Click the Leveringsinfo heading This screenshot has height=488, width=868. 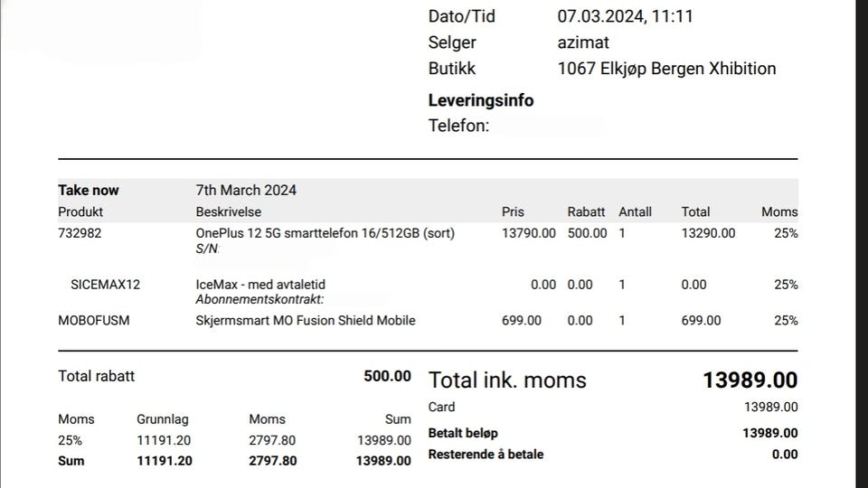(480, 100)
